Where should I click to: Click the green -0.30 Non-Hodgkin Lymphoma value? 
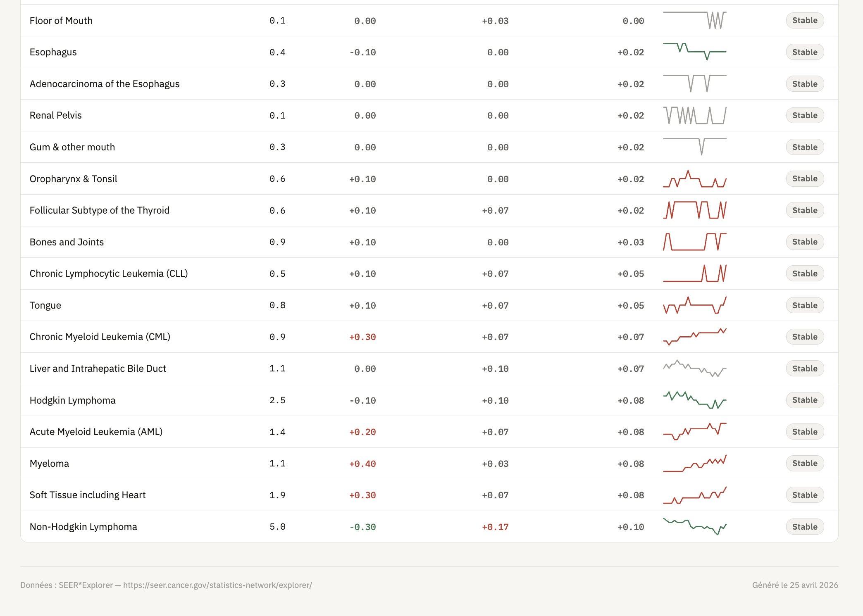(x=362, y=527)
